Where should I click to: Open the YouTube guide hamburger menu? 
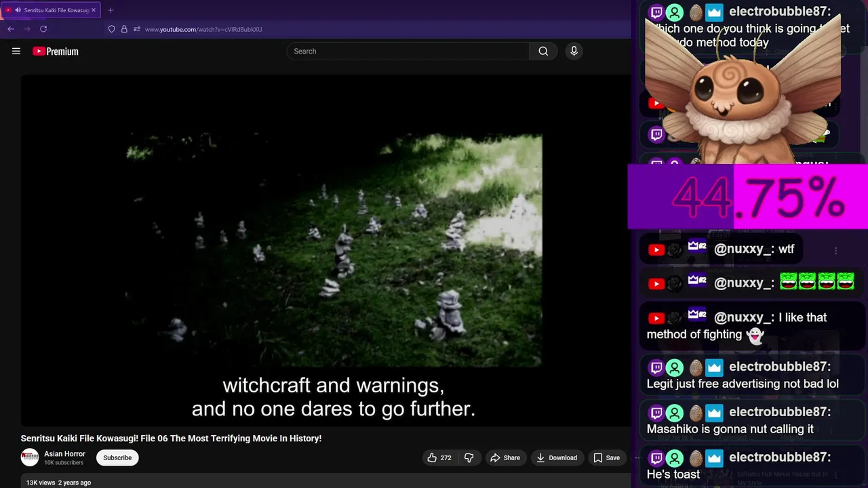pyautogui.click(x=16, y=51)
